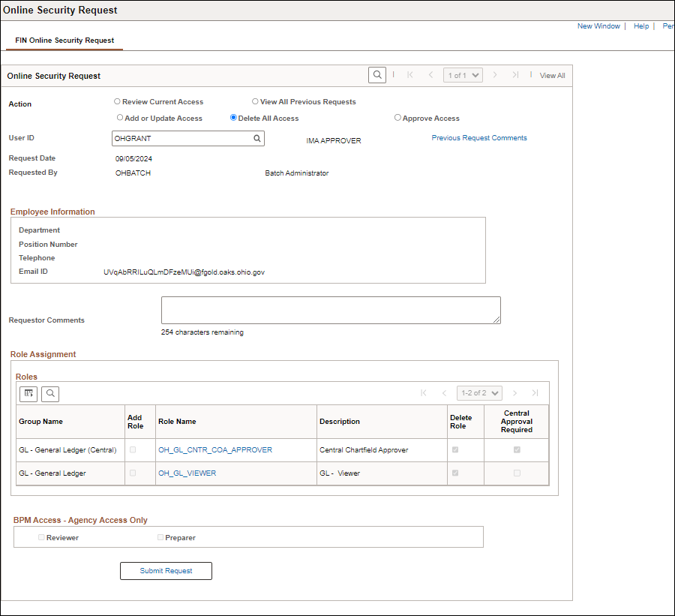Click the search icon in Online Security Request header

coord(377,75)
